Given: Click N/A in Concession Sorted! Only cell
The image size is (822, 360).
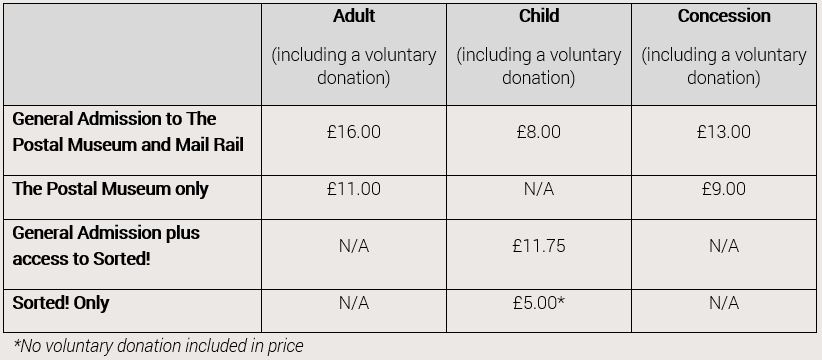Looking at the screenshot, I should 724,303.
